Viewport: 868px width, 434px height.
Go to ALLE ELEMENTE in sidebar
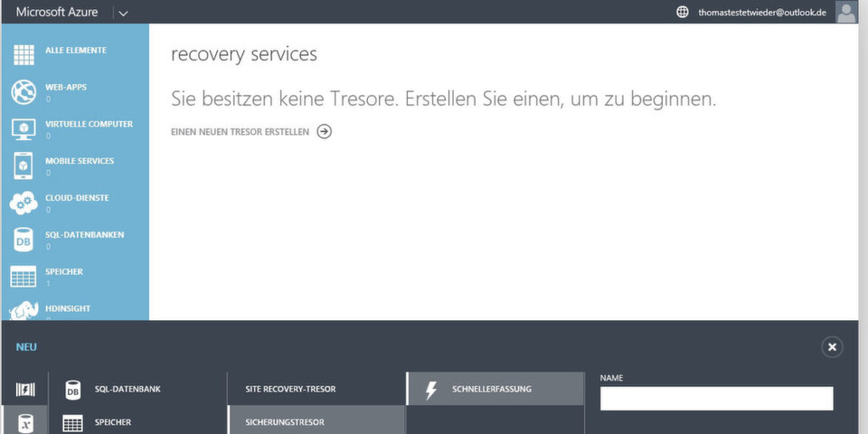click(x=76, y=51)
